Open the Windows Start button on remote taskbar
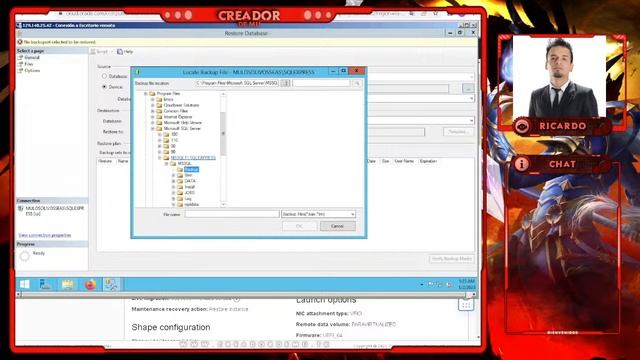The image size is (640, 360). pos(24,284)
